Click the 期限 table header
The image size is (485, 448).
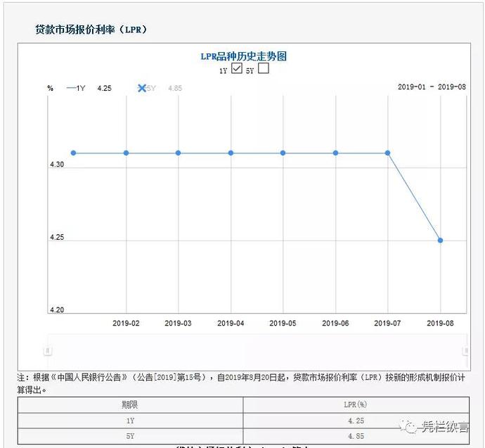click(129, 404)
